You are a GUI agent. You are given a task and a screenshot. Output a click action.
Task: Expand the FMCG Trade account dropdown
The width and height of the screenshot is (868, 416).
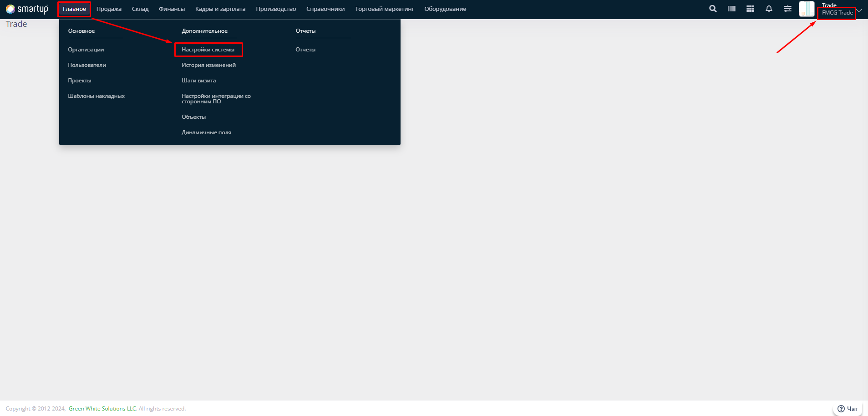point(859,10)
